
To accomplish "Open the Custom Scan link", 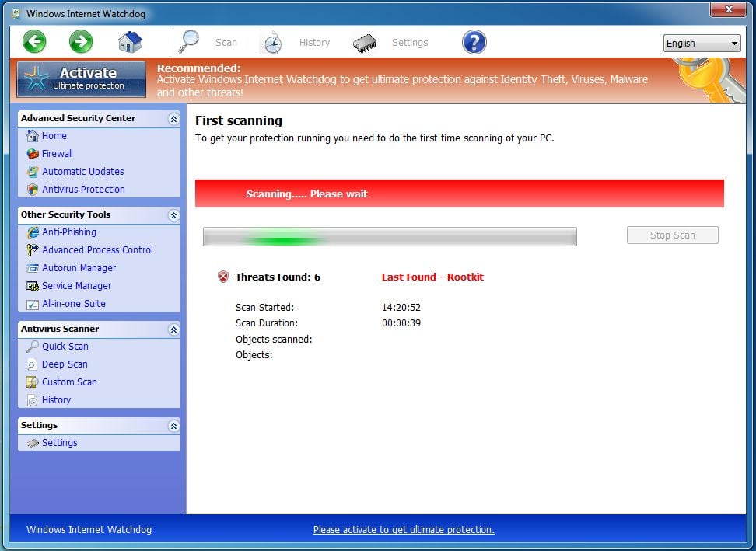I will click(x=69, y=382).
